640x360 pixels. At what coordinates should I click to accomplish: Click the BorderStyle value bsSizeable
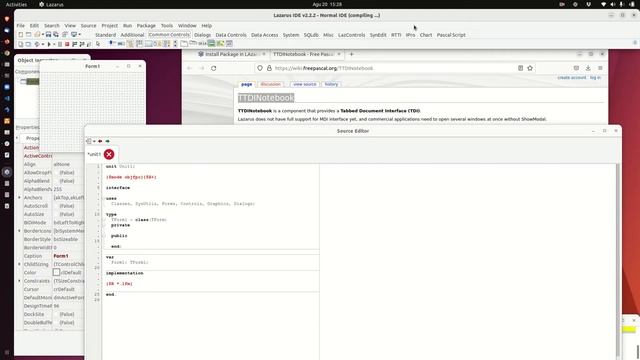[x=66, y=239]
